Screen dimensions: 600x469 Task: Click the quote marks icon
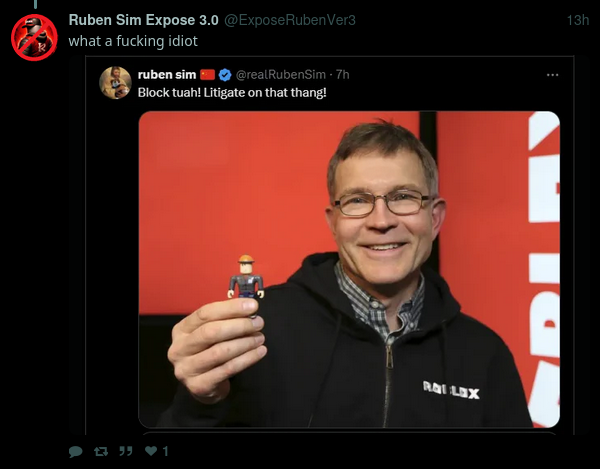126,451
